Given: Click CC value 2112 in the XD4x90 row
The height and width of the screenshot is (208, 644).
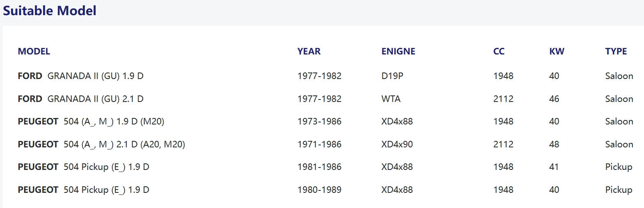Looking at the screenshot, I should point(503,145).
